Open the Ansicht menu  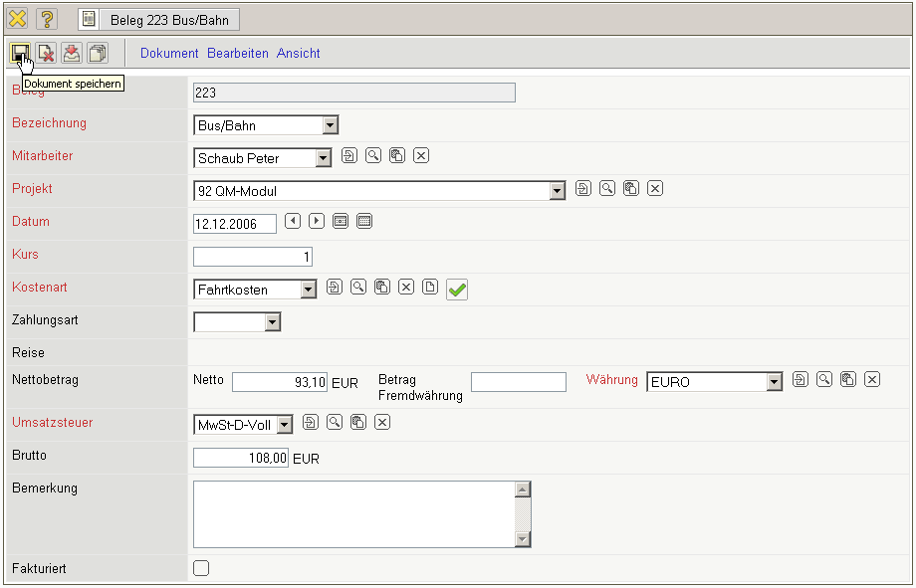click(299, 53)
